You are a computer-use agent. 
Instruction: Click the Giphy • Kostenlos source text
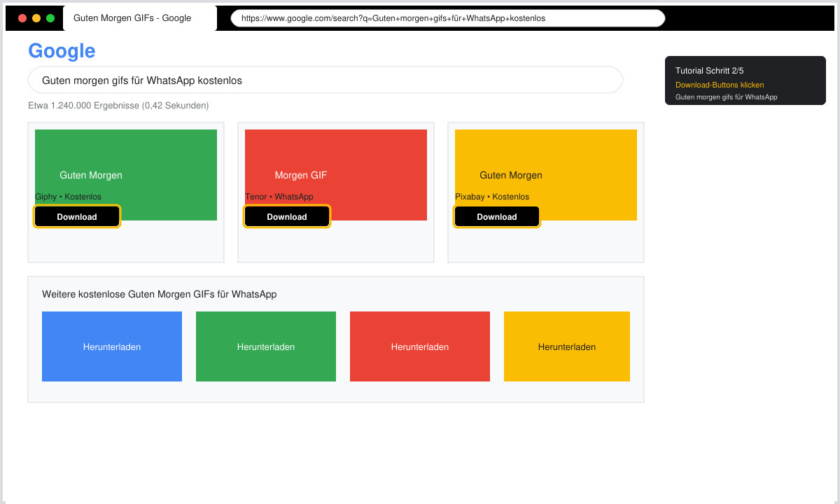(68, 197)
